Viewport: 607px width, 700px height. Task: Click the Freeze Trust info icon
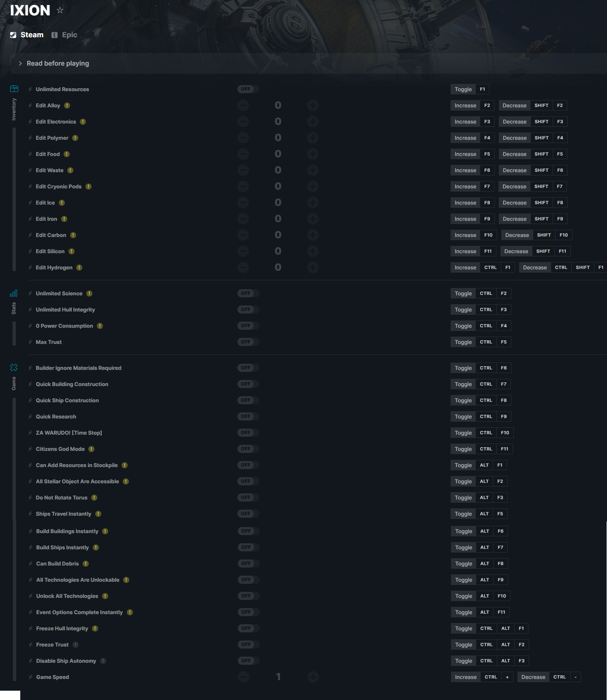(x=76, y=645)
